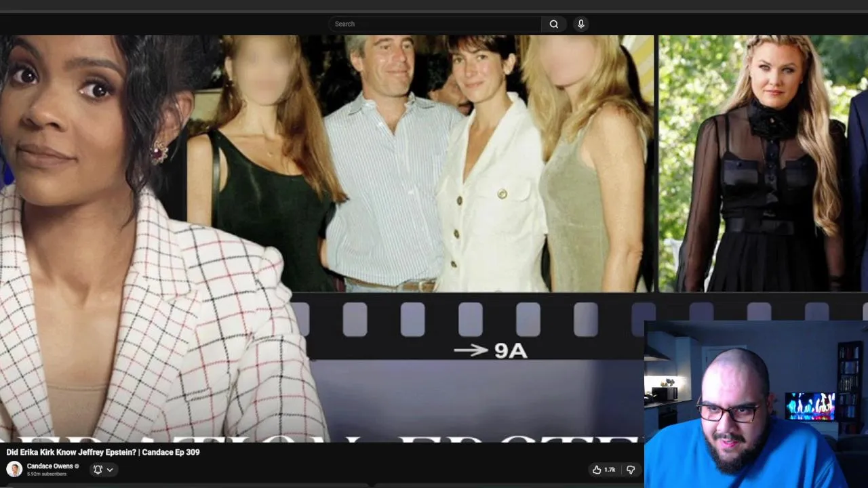
Task: Open the Candace Owens channel name link
Action: [x=50, y=466]
